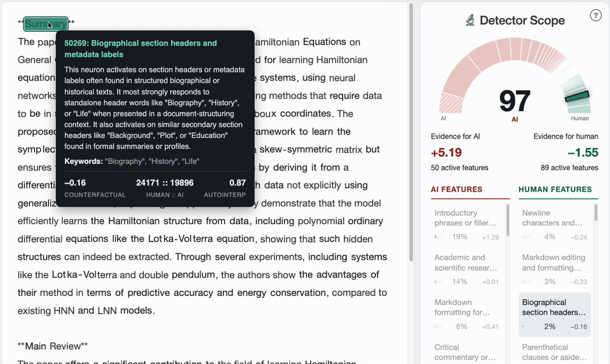Screen dimensions: 610x364
Task: Select the Markdown formatting for AI feature
Action: 467,314
